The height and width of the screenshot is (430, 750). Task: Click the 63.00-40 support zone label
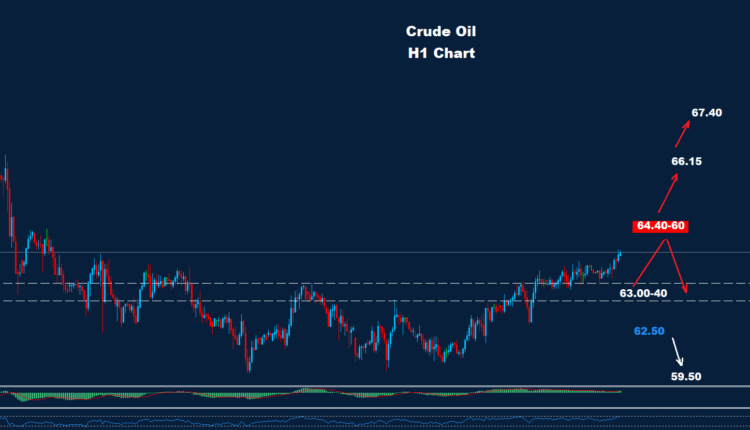click(643, 293)
